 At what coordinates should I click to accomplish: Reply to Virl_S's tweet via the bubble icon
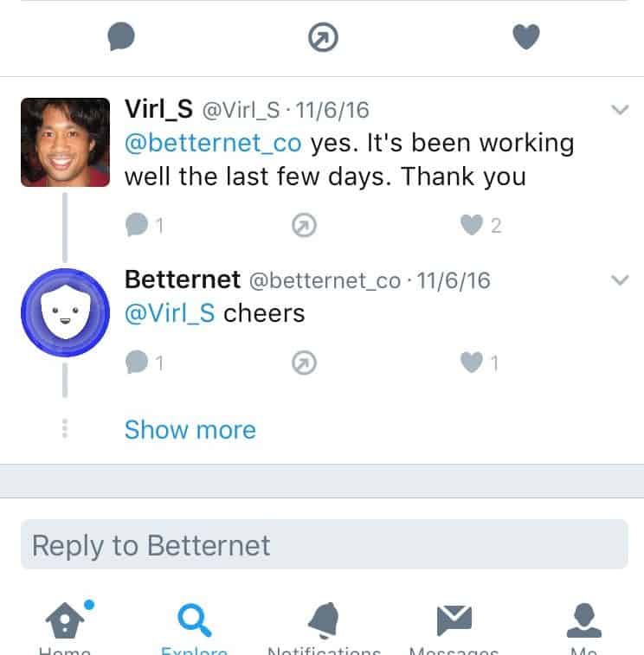[x=137, y=225]
